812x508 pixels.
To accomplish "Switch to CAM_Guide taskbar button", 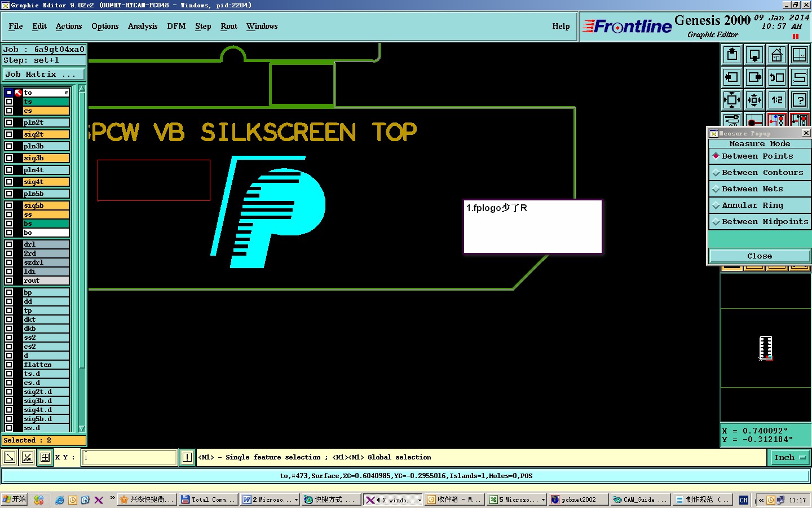I will 640,500.
